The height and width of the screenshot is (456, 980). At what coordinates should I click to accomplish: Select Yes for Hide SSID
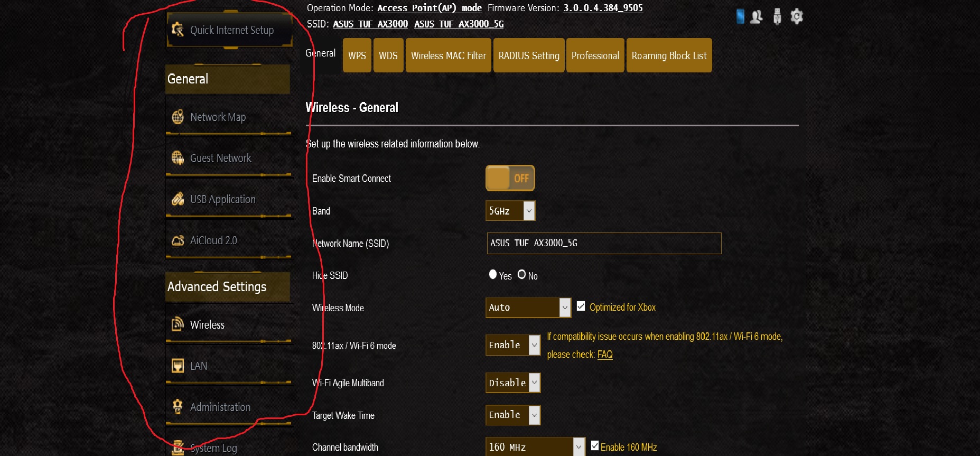[493, 274]
